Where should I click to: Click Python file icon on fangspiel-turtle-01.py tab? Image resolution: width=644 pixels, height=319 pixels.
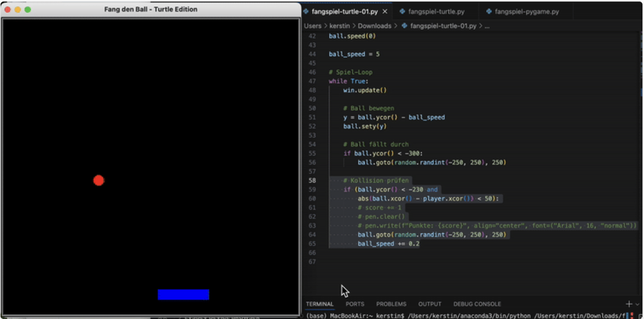coord(306,11)
